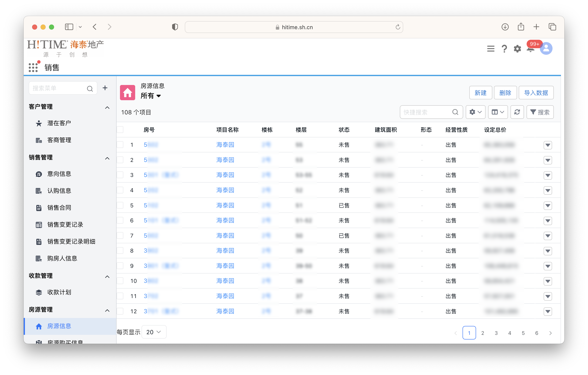Click the hitime.sh.cn address bar

294,27
